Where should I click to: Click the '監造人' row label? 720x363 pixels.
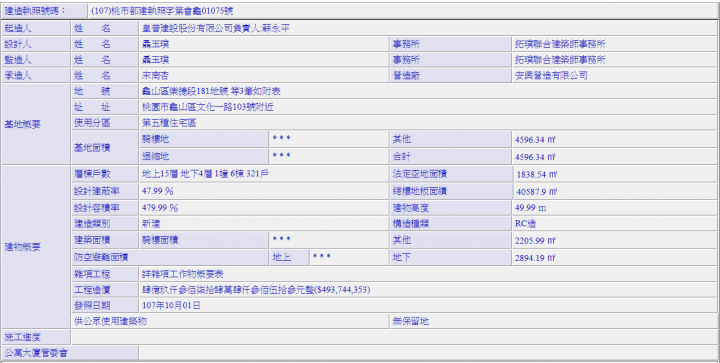point(18,60)
